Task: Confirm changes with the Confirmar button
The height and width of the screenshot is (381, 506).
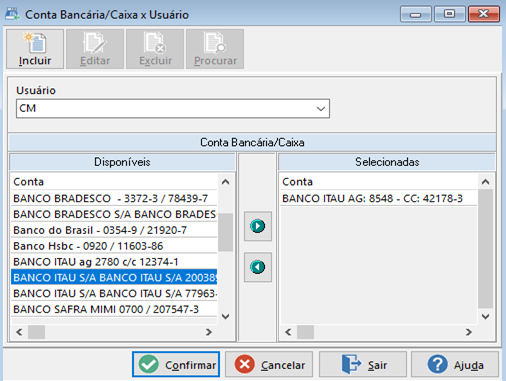Action: (176, 364)
